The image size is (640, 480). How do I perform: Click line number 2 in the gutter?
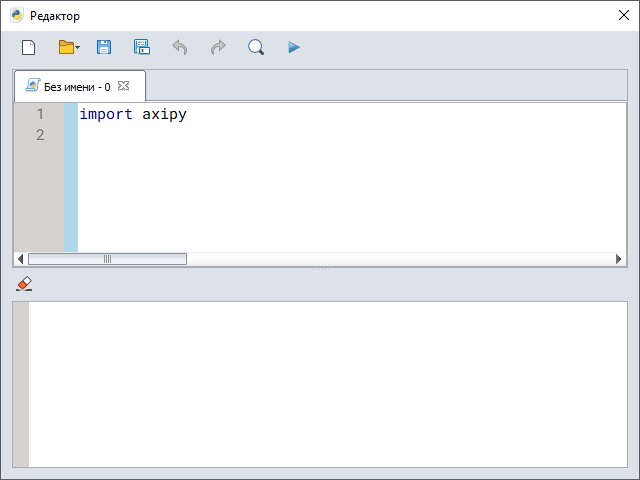pyautogui.click(x=40, y=135)
